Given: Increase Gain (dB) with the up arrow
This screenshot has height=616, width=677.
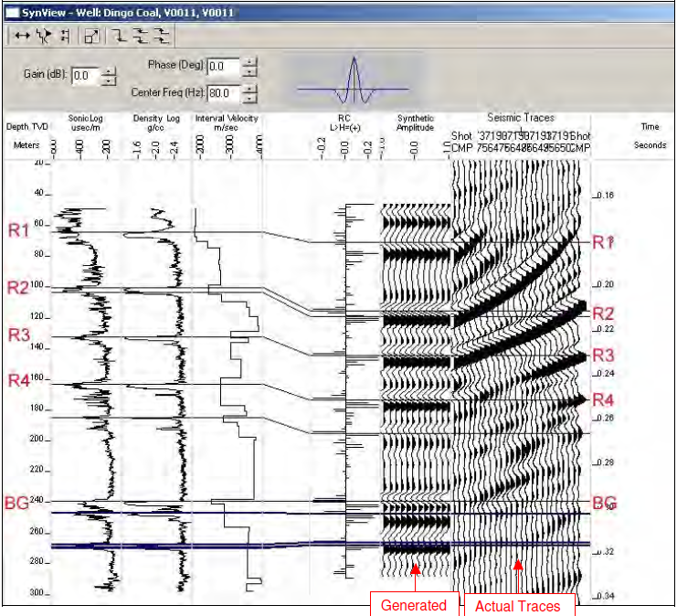Looking at the screenshot, I should coord(110,71).
